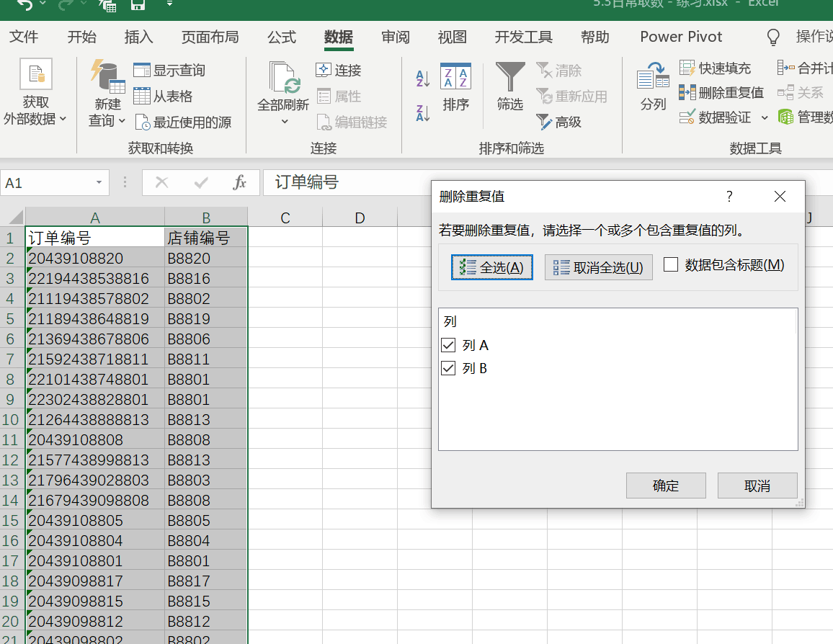Image resolution: width=833 pixels, height=644 pixels.
Task: Expand the Get External Data dropdown arrow
Action: coord(63,119)
